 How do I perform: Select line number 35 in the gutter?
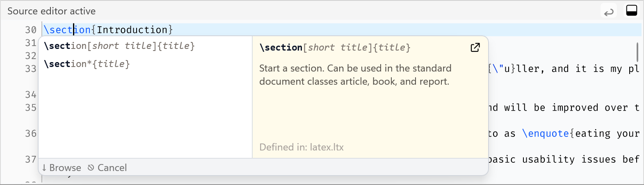pyautogui.click(x=31, y=108)
